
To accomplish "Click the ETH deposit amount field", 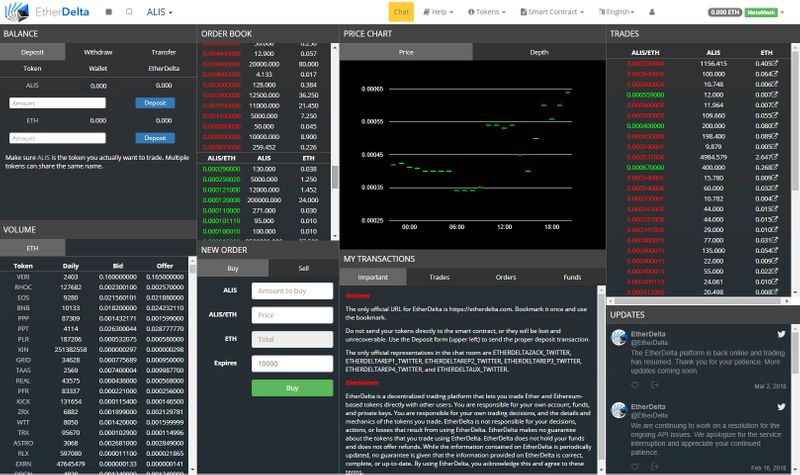I will click(58, 138).
